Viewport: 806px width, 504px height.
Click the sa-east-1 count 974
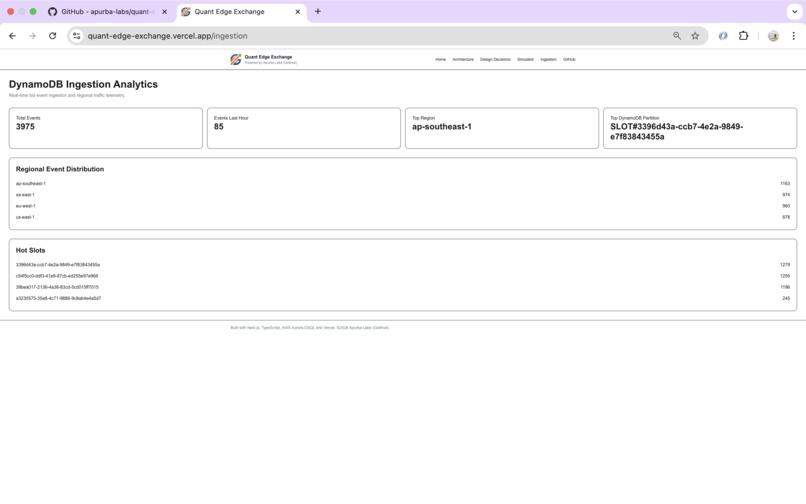click(x=786, y=195)
